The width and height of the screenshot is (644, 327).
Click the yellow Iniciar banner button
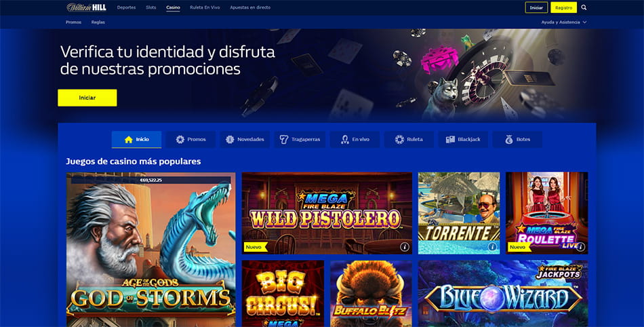[x=87, y=98]
